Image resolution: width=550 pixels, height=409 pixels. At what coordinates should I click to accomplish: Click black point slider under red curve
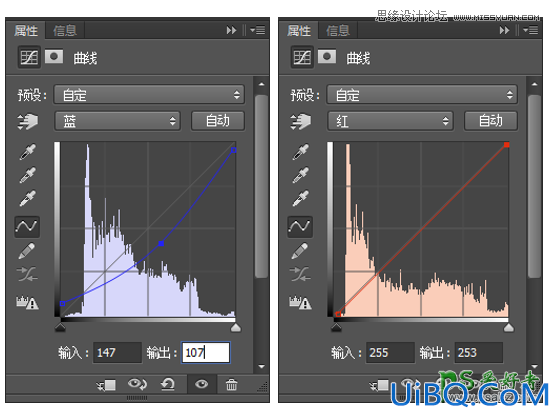[336, 327]
